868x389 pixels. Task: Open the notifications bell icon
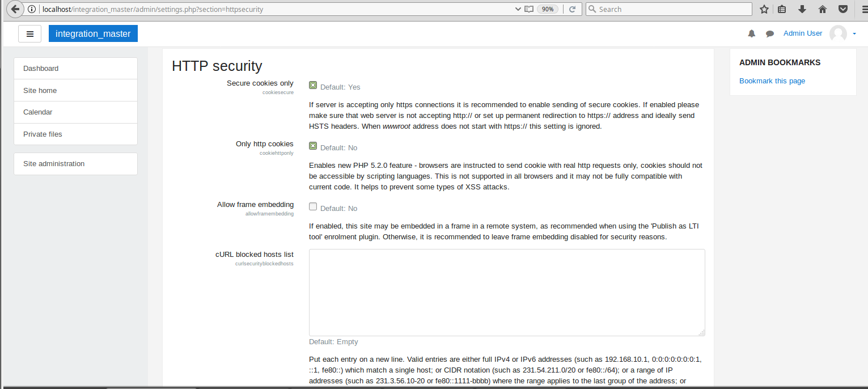tap(752, 33)
